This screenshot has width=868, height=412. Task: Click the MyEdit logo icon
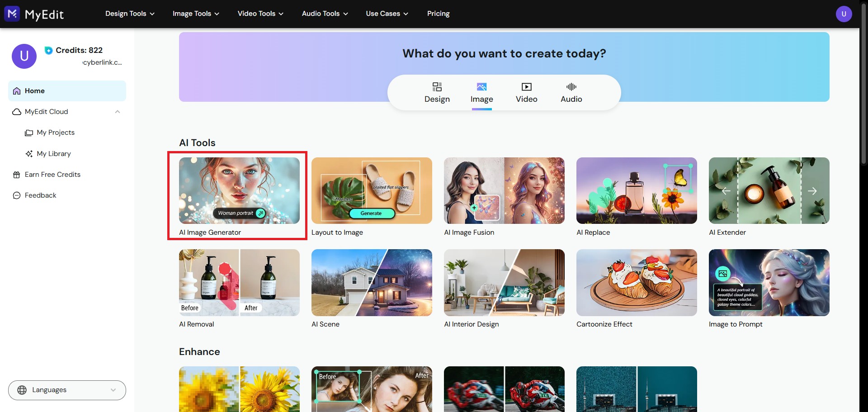[x=12, y=14]
